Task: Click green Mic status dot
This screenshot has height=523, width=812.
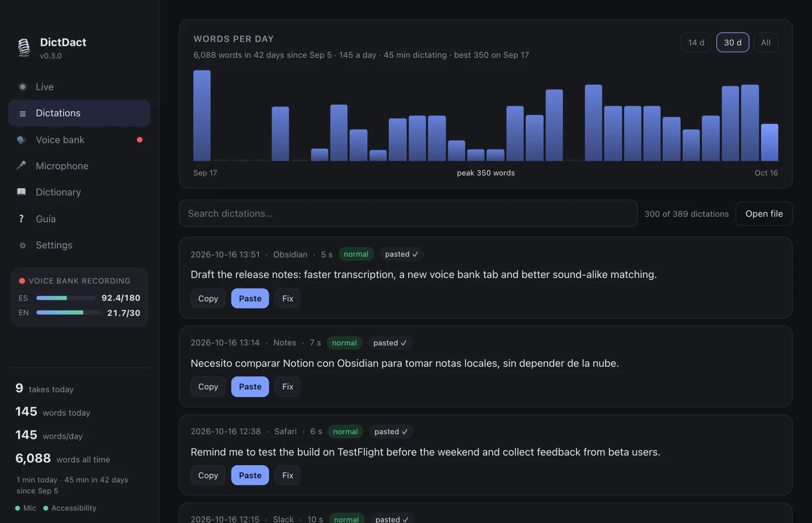Action: (18, 508)
